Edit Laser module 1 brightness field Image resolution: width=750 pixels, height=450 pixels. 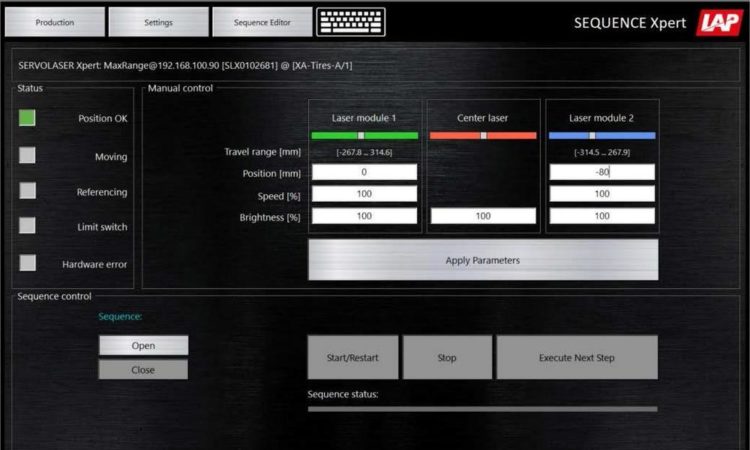click(x=364, y=216)
